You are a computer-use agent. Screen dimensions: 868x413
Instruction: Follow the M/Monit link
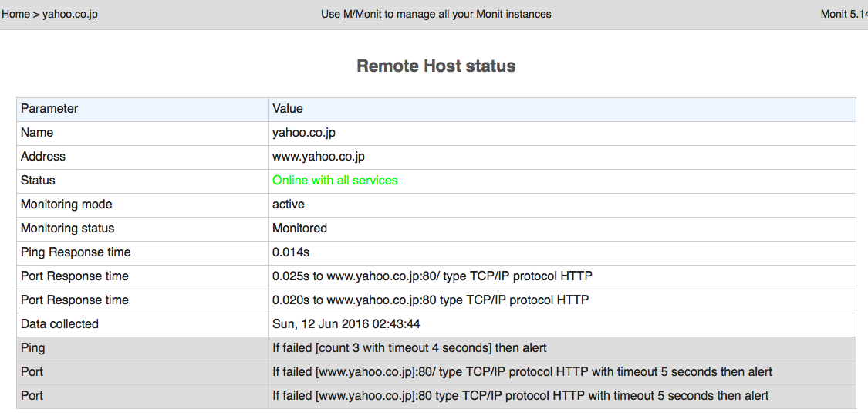tap(362, 15)
